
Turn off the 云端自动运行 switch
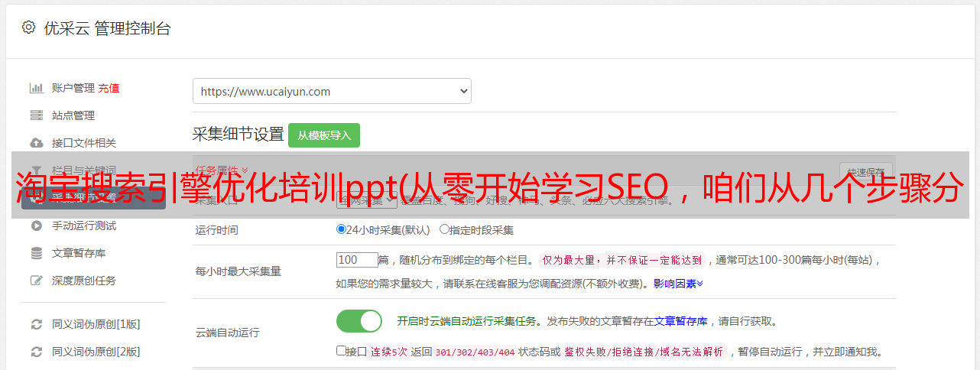(359, 321)
